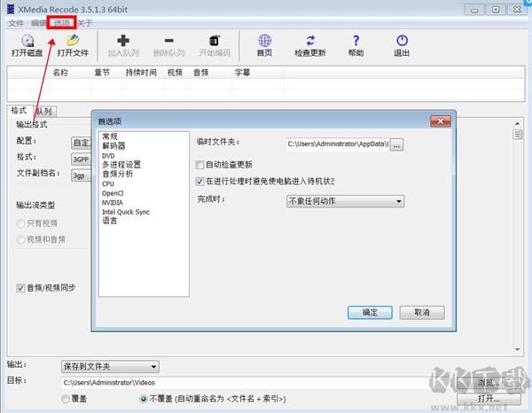Click the Start Encoding (开始编码) icon
The width and height of the screenshot is (532, 413).
pos(215,41)
